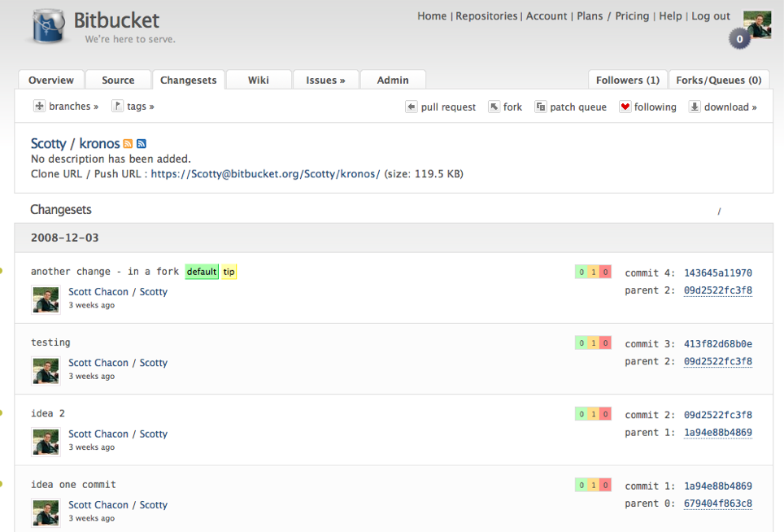The image size is (784, 532).
Task: Click the green default branch label
Action: click(202, 272)
